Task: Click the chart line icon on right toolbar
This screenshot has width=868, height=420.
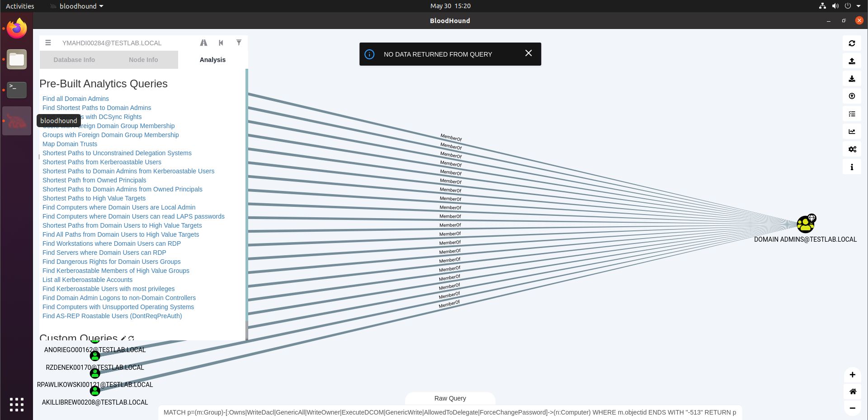Action: [x=852, y=132]
